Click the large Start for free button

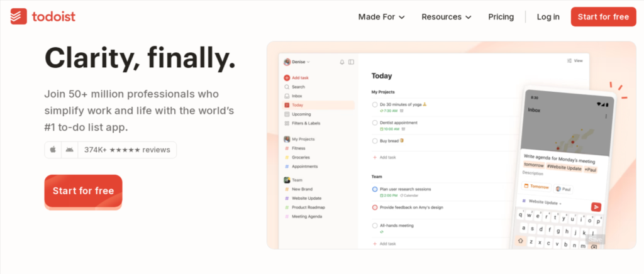pyautogui.click(x=84, y=191)
